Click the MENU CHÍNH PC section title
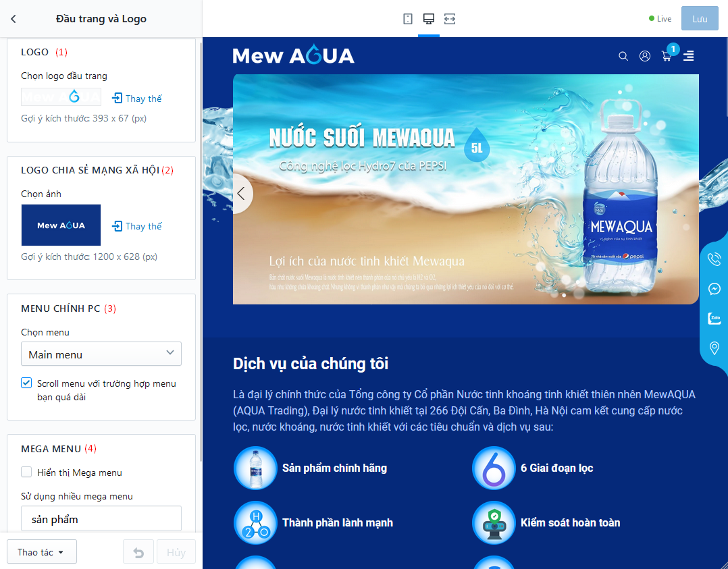This screenshot has width=728, height=569. coord(60,308)
